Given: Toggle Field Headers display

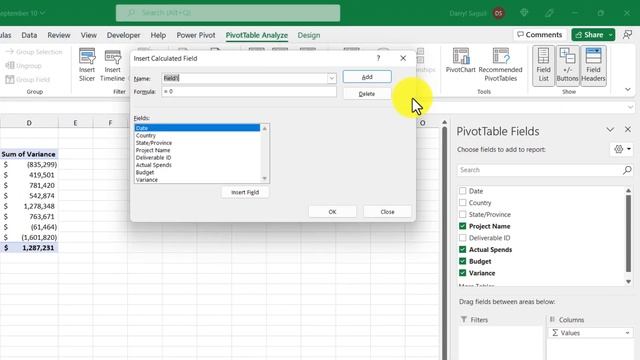Looking at the screenshot, I should 593,65.
